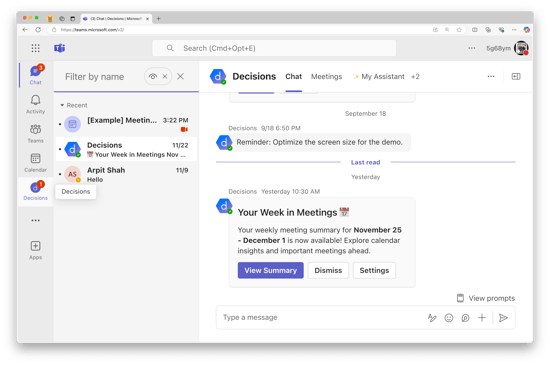Open Apps store in left rail

(x=35, y=250)
